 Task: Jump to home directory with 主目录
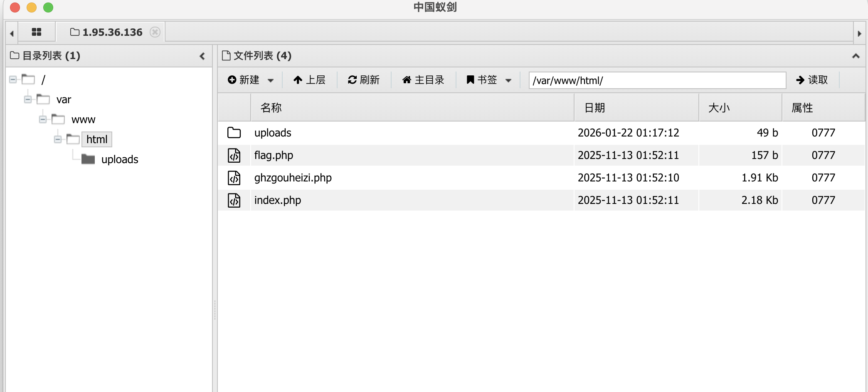(x=424, y=80)
